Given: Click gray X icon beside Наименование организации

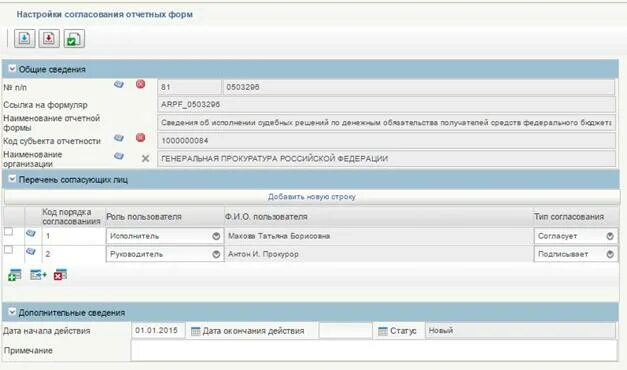Looking at the screenshot, I should (x=146, y=158).
